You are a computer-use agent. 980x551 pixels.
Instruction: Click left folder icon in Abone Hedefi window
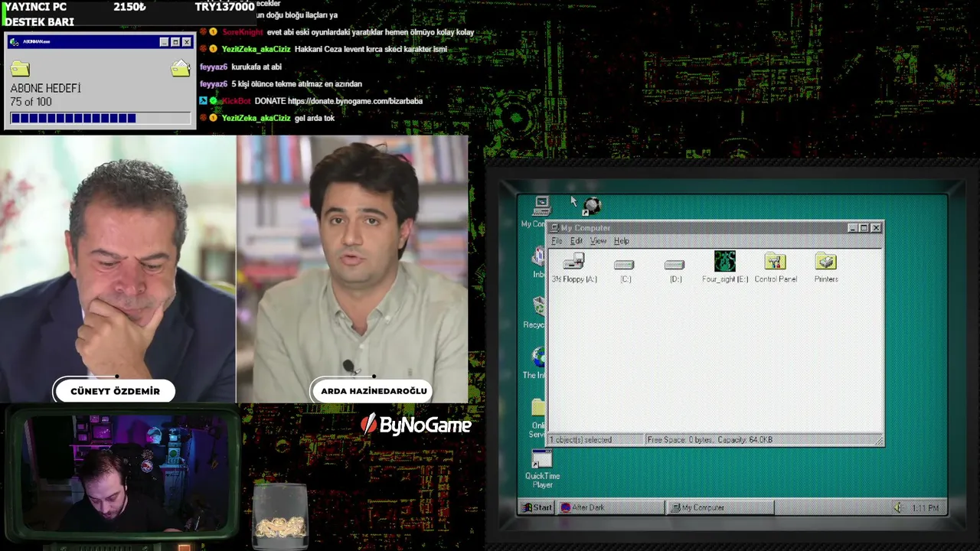coord(20,69)
